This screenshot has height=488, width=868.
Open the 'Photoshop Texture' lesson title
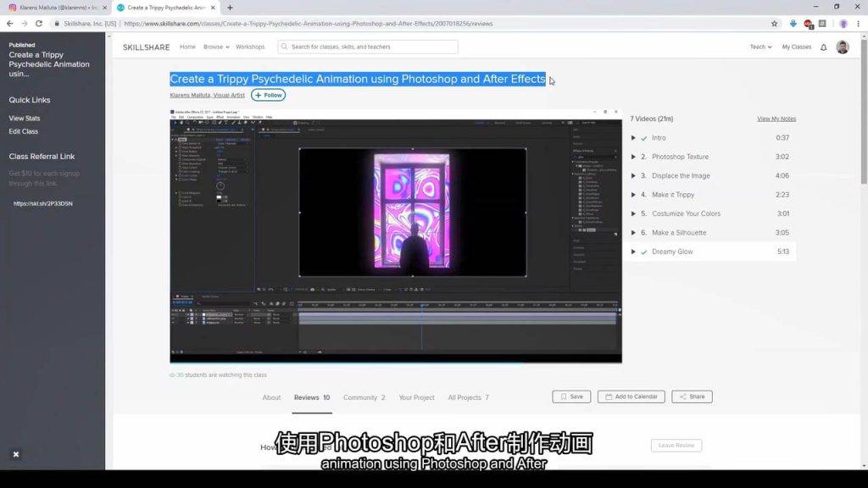point(680,157)
